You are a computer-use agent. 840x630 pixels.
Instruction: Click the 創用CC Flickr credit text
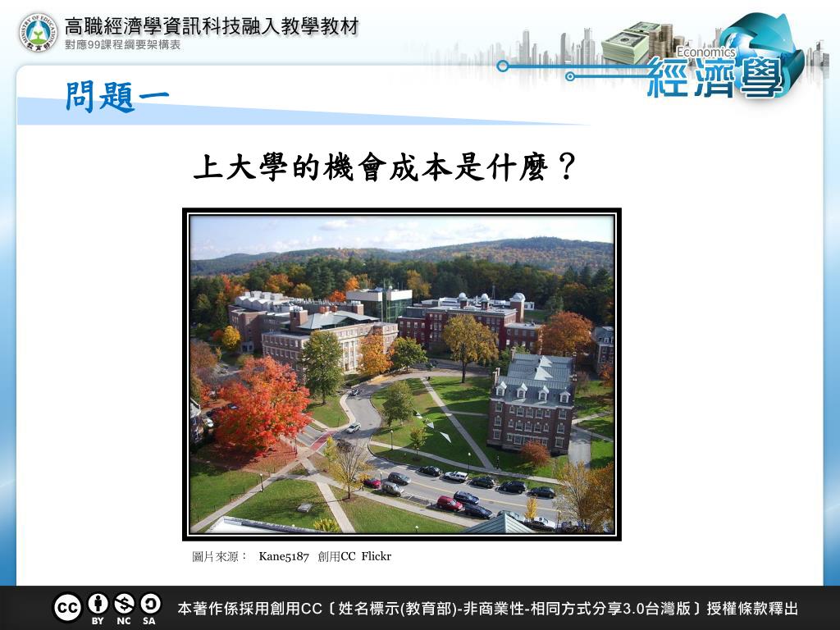[354, 557]
